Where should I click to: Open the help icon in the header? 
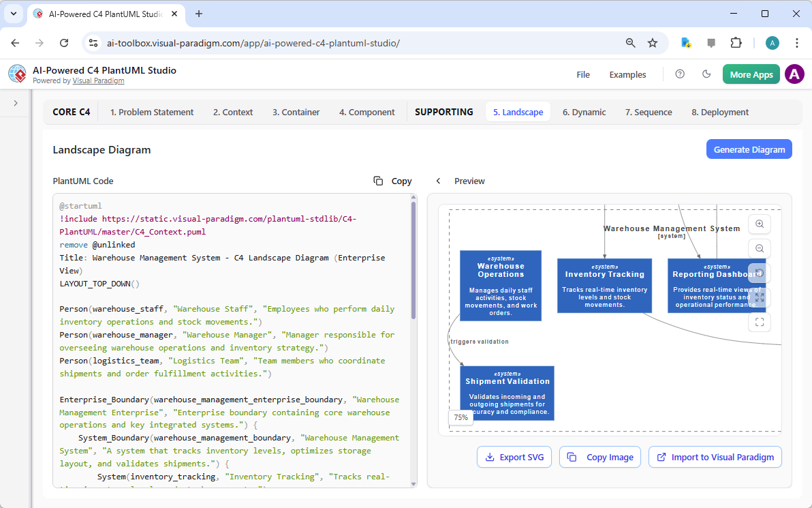(x=680, y=74)
